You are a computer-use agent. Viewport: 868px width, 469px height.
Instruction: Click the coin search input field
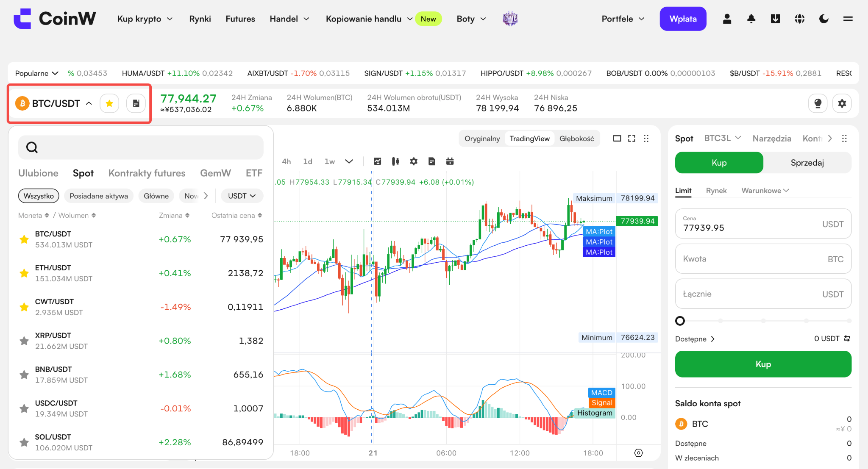(141, 147)
